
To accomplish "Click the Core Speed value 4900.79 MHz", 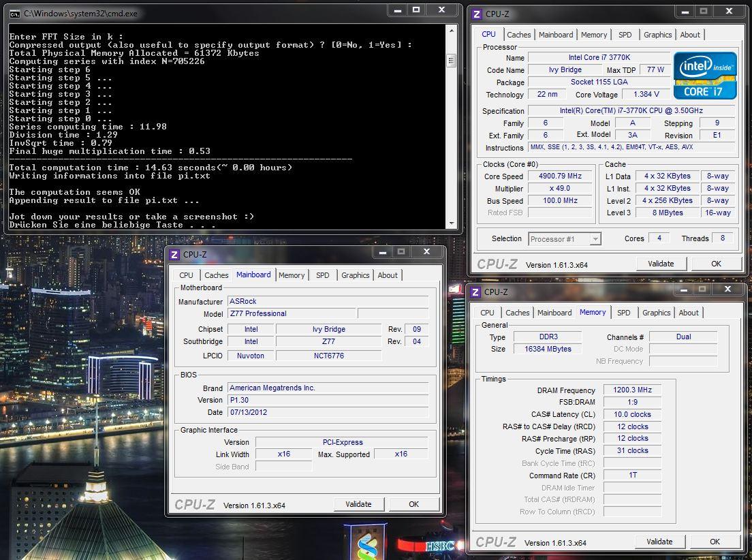I will tap(560, 176).
